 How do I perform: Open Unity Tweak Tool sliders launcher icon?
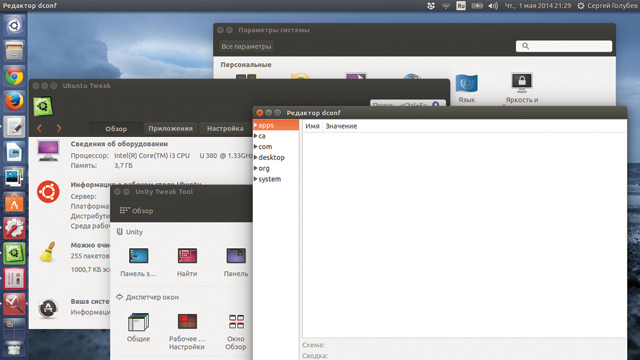click(x=14, y=279)
